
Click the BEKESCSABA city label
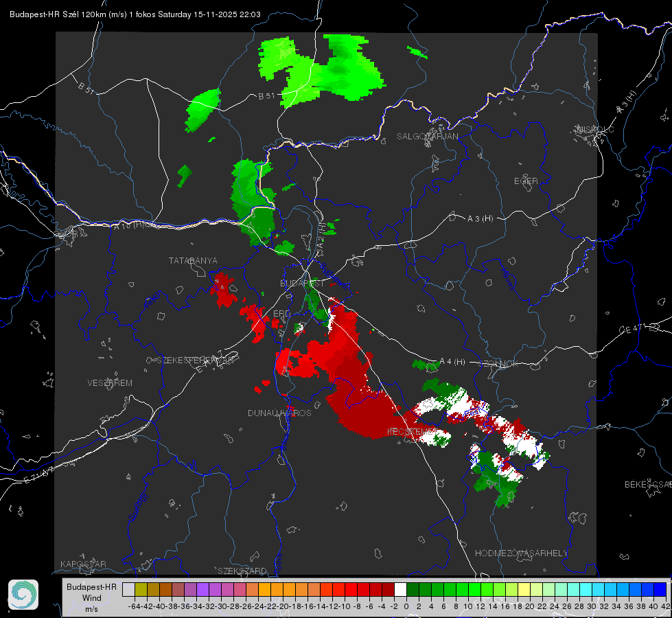pyautogui.click(x=648, y=485)
